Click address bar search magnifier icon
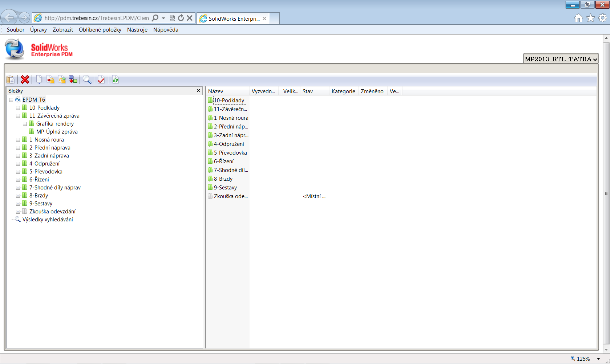 [x=155, y=18]
